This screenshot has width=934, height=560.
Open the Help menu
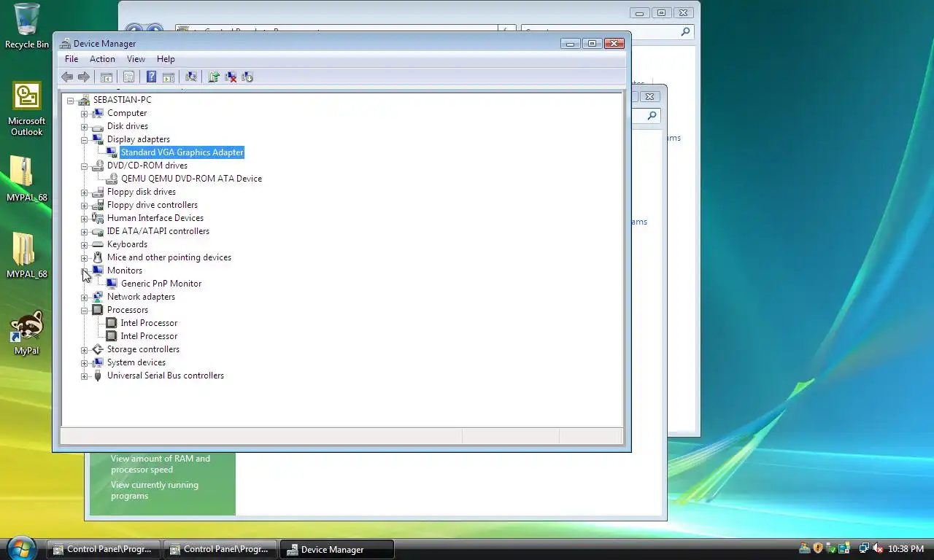[166, 59]
